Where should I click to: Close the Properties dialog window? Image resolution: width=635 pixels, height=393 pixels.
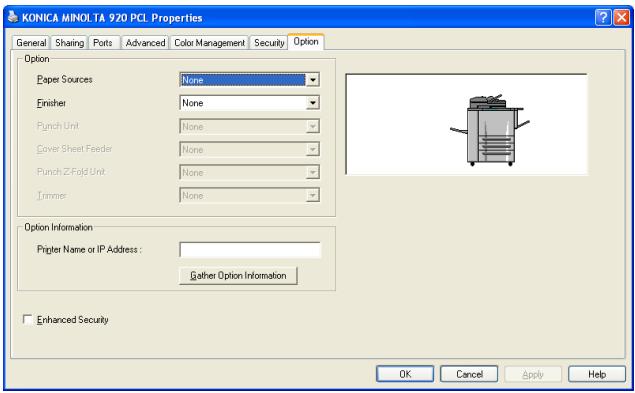(x=622, y=17)
